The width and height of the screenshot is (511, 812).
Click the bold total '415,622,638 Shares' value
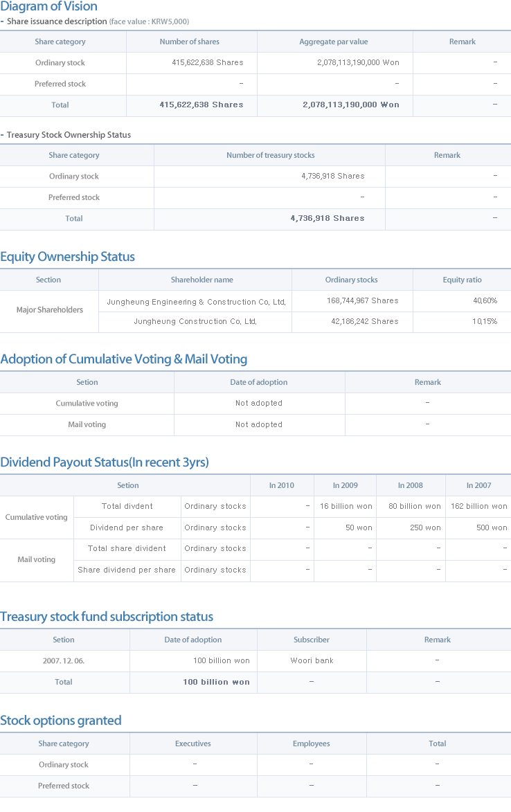pos(201,105)
